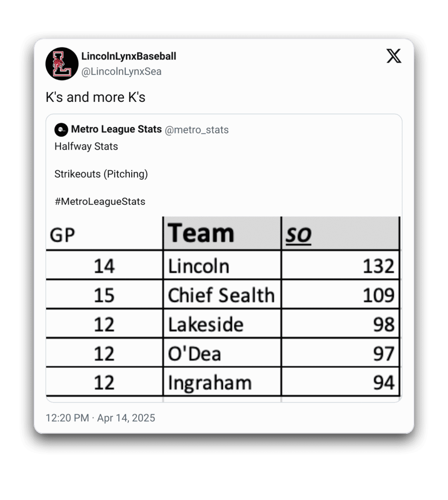
Task: Click the SO column header
Action: (298, 235)
